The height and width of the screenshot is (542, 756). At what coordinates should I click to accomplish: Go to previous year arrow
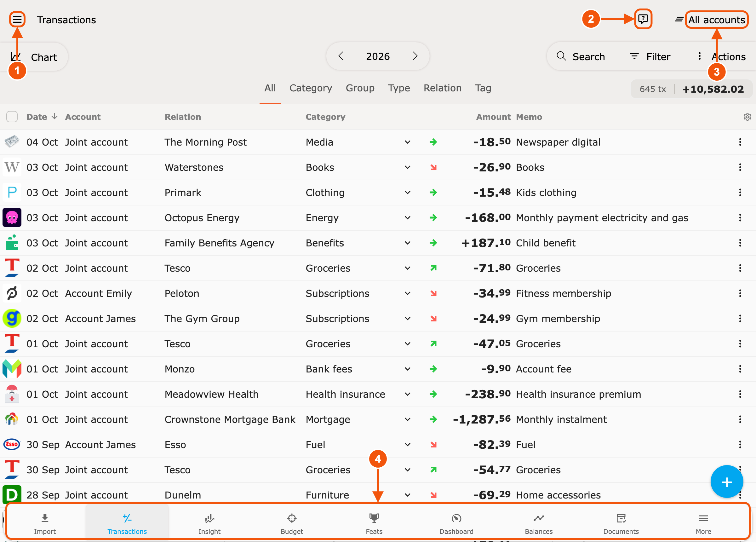click(x=341, y=56)
